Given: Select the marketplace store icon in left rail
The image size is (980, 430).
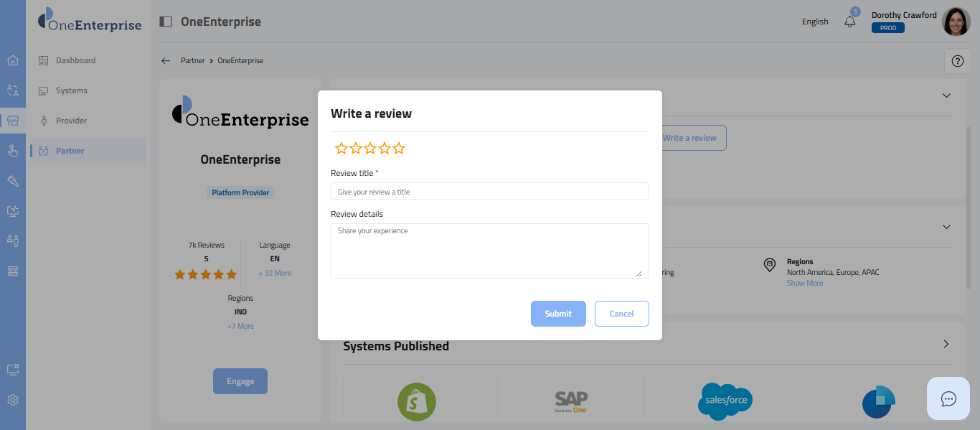Looking at the screenshot, I should coord(12,121).
